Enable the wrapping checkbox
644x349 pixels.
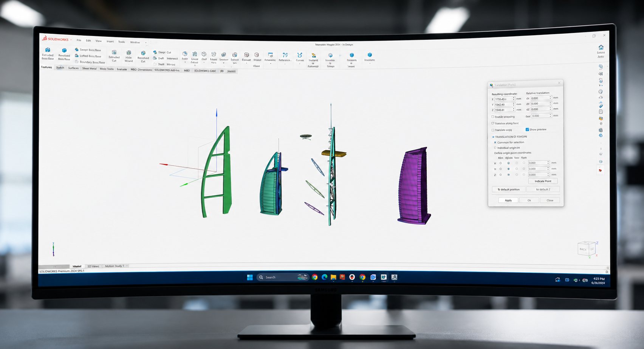click(493, 117)
